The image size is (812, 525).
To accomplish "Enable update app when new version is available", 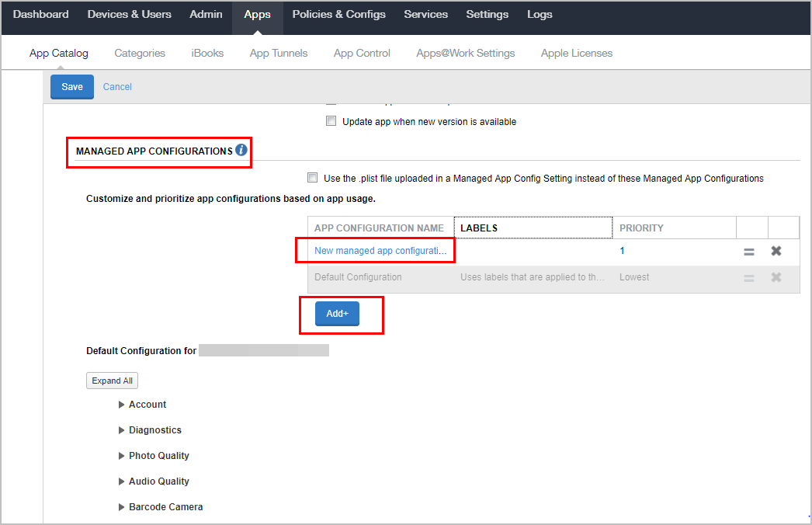I will (x=331, y=120).
